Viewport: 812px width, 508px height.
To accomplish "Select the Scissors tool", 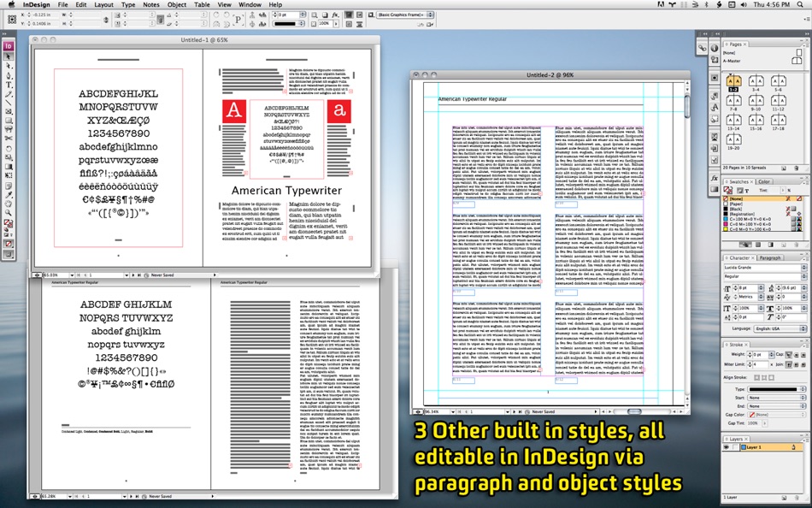I will click(9, 139).
